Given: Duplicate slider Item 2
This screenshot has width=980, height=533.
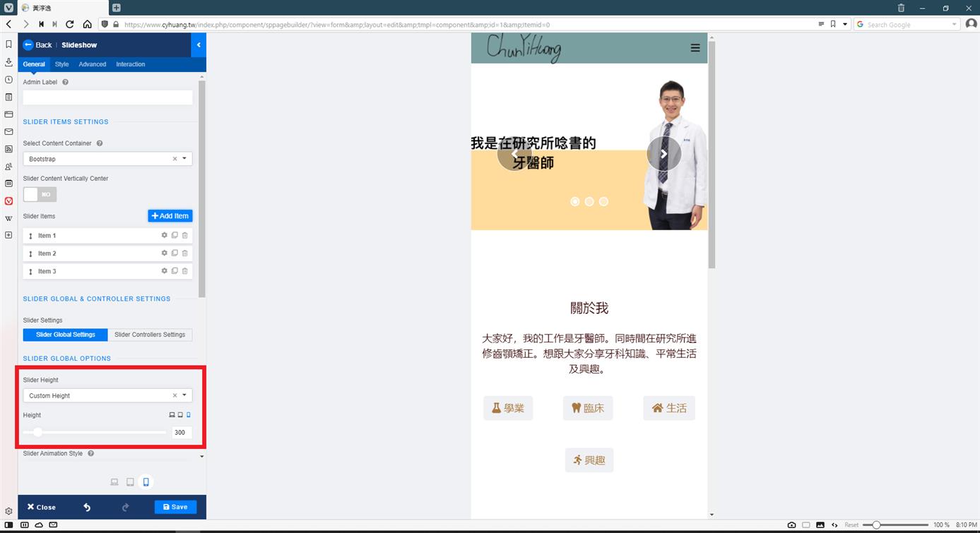Looking at the screenshot, I should [175, 253].
